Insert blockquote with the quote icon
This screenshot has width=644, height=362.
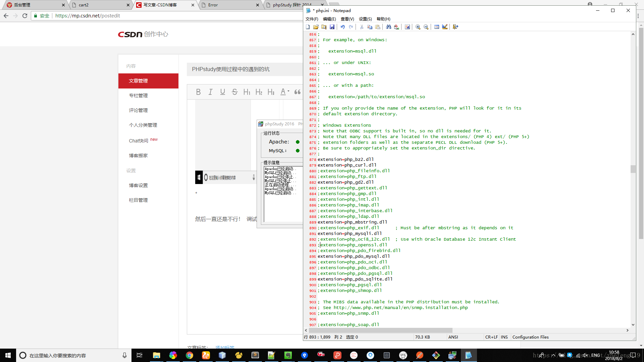[297, 92]
